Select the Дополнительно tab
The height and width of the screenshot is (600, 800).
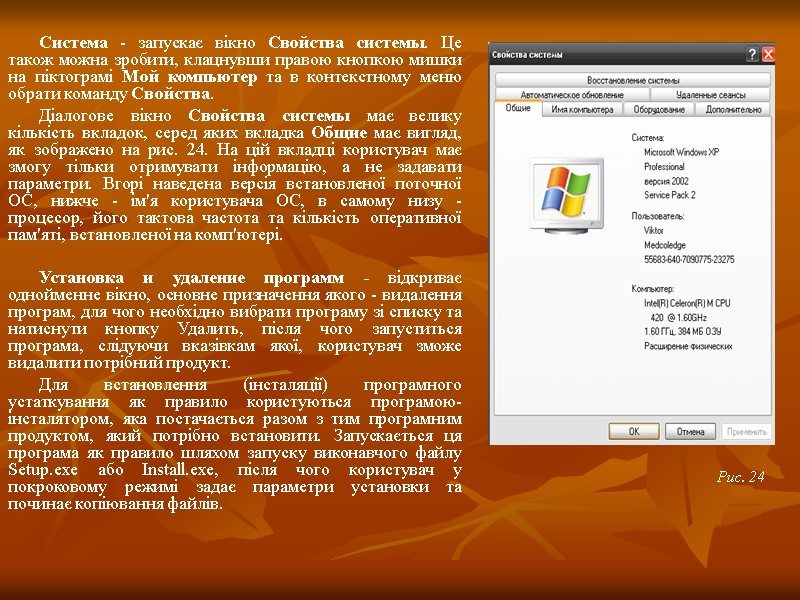(x=733, y=110)
